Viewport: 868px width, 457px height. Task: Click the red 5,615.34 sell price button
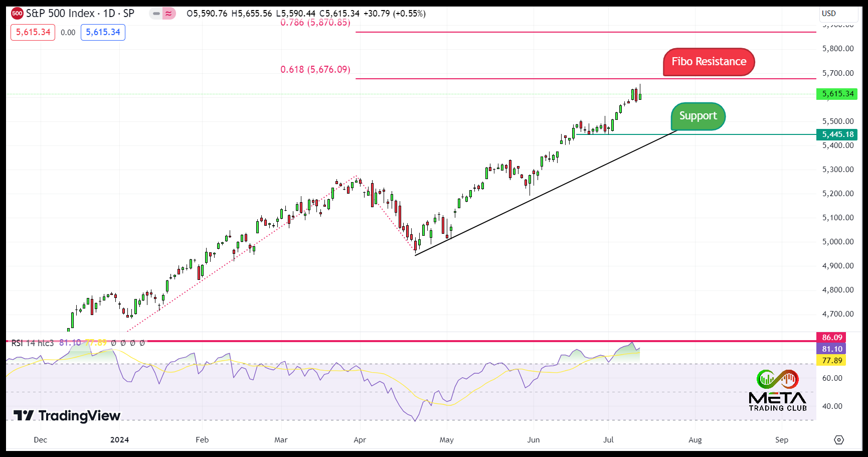click(x=33, y=32)
